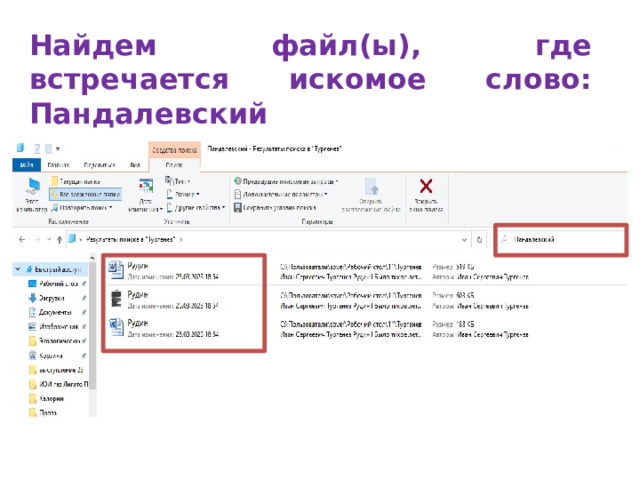Click the Up one level arrow
Viewport: 640px width, 480px height.
60,240
